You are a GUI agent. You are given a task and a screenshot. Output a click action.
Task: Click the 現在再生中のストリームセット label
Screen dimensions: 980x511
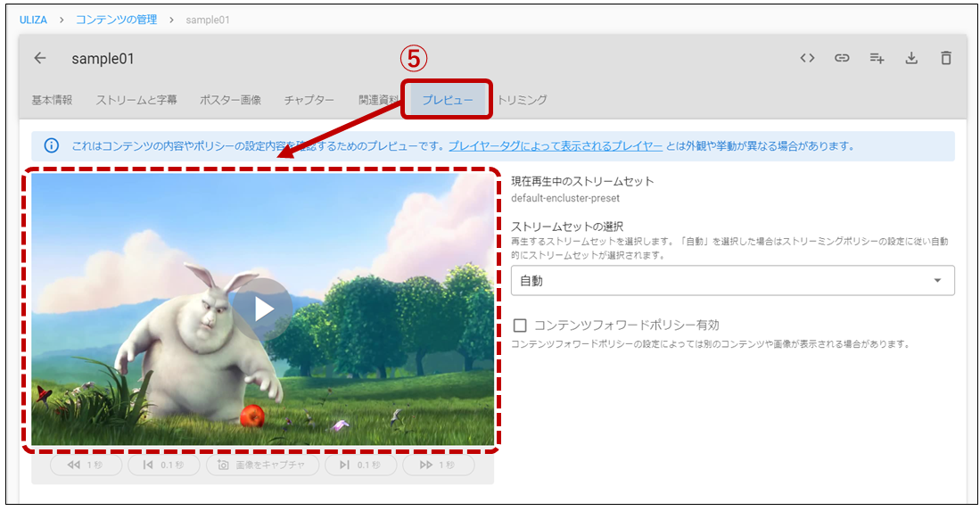(582, 181)
